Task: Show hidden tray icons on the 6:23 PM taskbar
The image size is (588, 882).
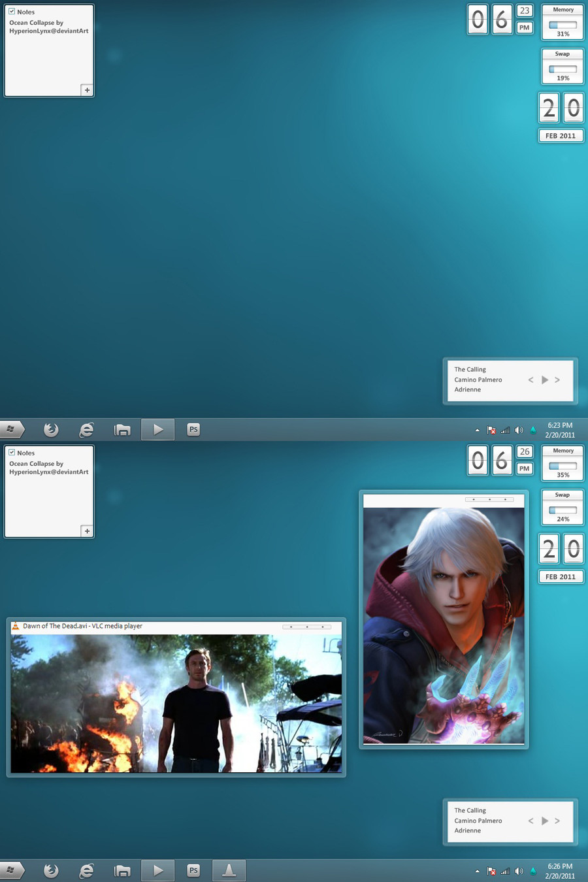Action: (477, 430)
